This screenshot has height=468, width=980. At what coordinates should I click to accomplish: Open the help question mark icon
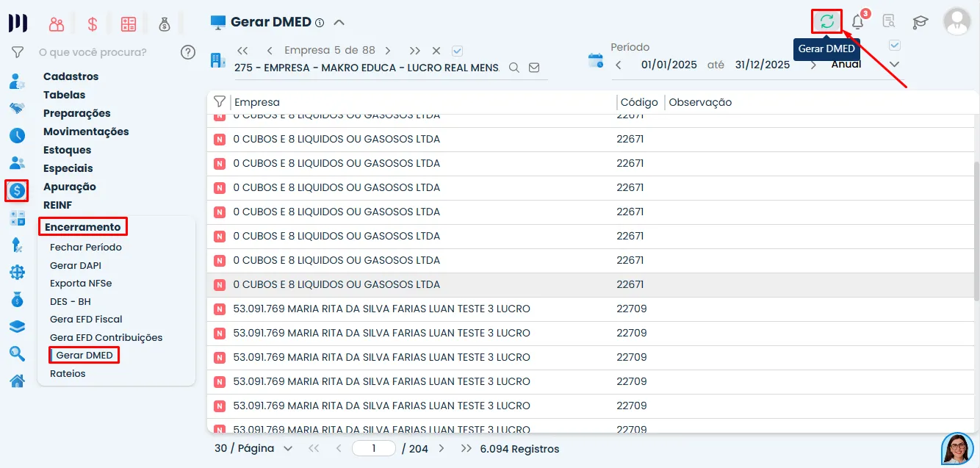coord(188,52)
